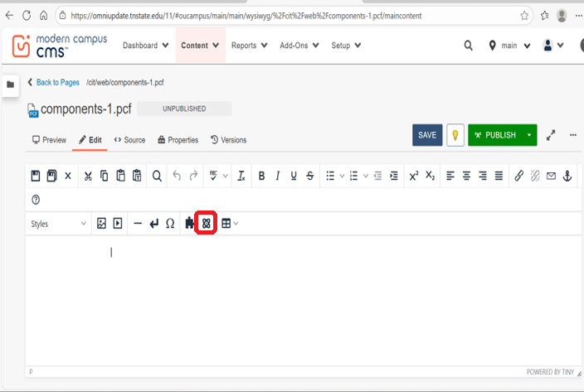The image size is (584, 392).
Task: Insert a component using the highlighted icon
Action: [206, 223]
